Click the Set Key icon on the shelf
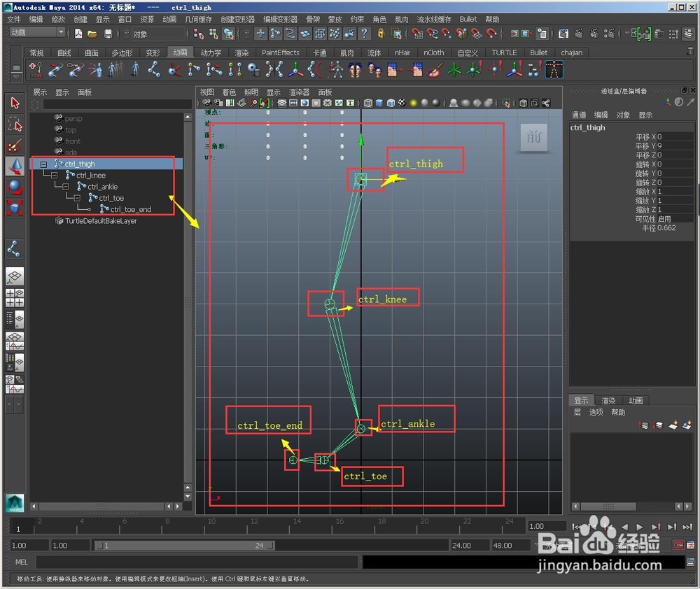The height and width of the screenshot is (589, 700). (x=36, y=70)
